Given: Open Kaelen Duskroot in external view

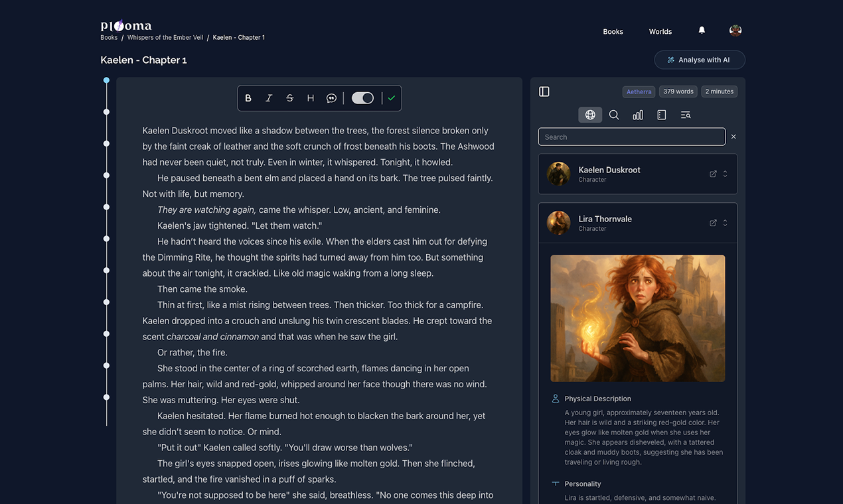Looking at the screenshot, I should point(713,174).
